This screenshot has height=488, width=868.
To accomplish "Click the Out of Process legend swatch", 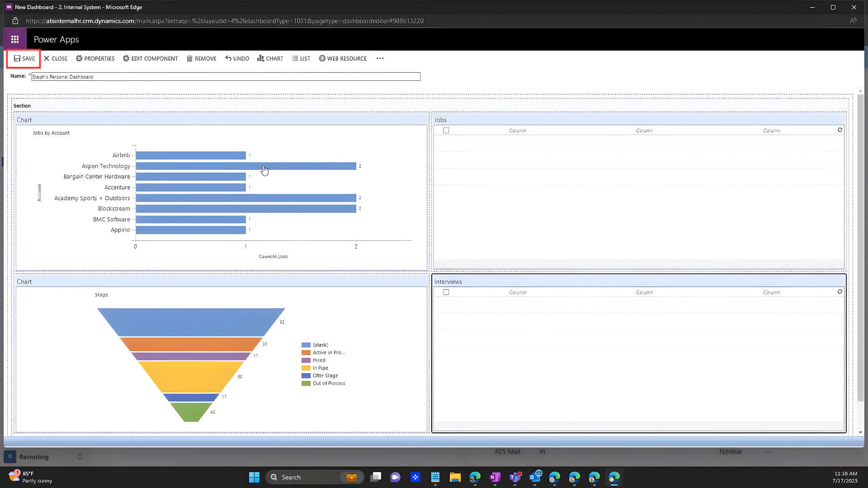I will pos(306,384).
